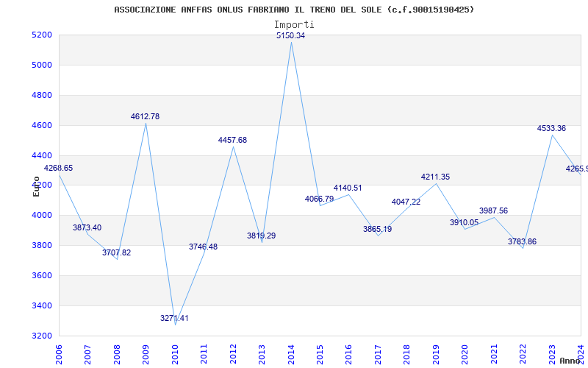
Task: Click the 4066.79 data label
Action: [x=320, y=199]
